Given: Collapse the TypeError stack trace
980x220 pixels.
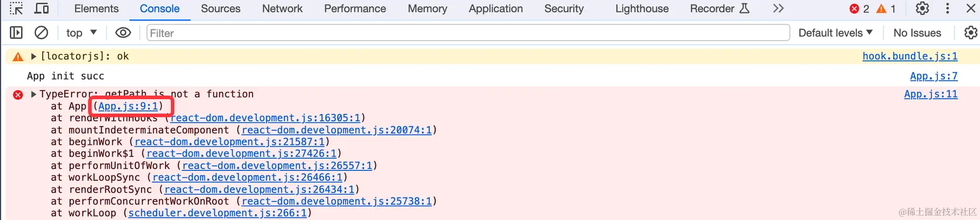Looking at the screenshot, I should (x=33, y=94).
